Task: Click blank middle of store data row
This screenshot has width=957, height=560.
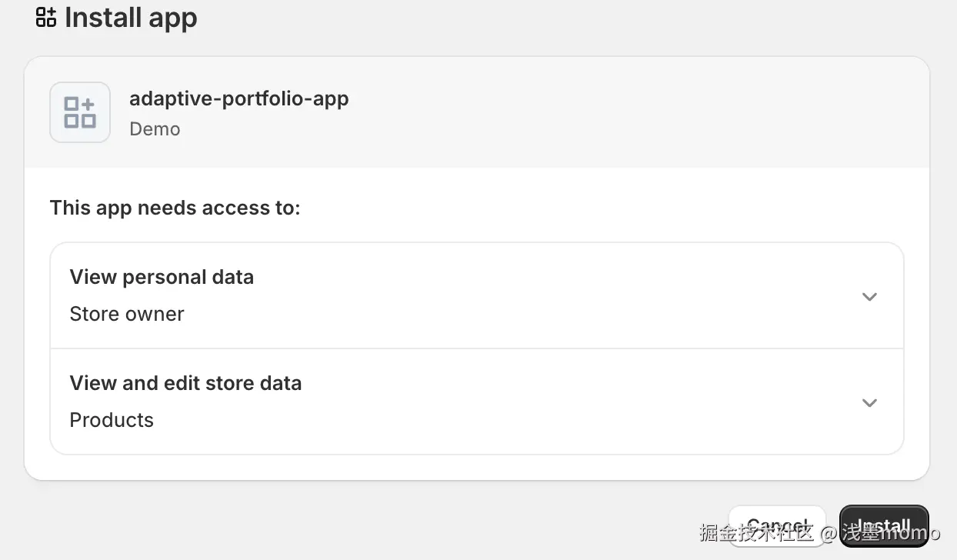Action: click(539, 403)
